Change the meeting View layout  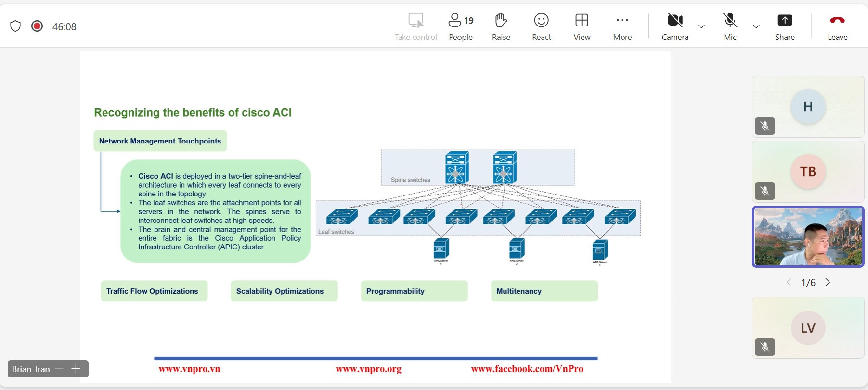[x=582, y=26]
